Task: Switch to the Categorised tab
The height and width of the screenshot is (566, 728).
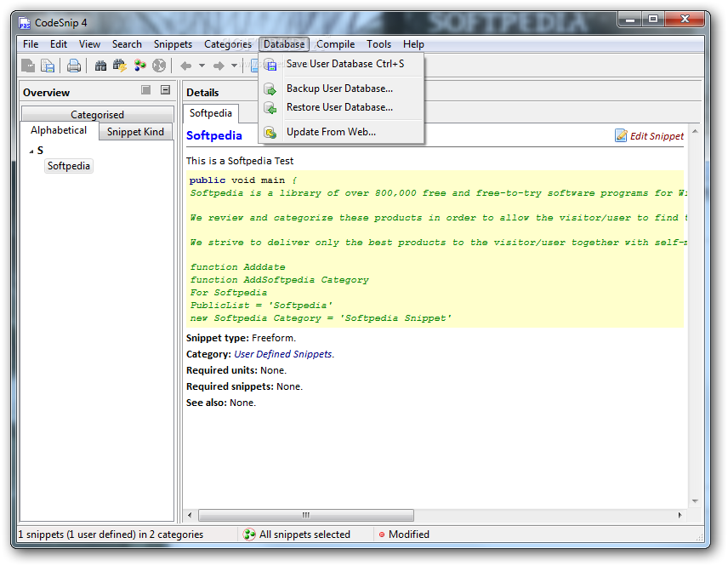Action: click(97, 114)
